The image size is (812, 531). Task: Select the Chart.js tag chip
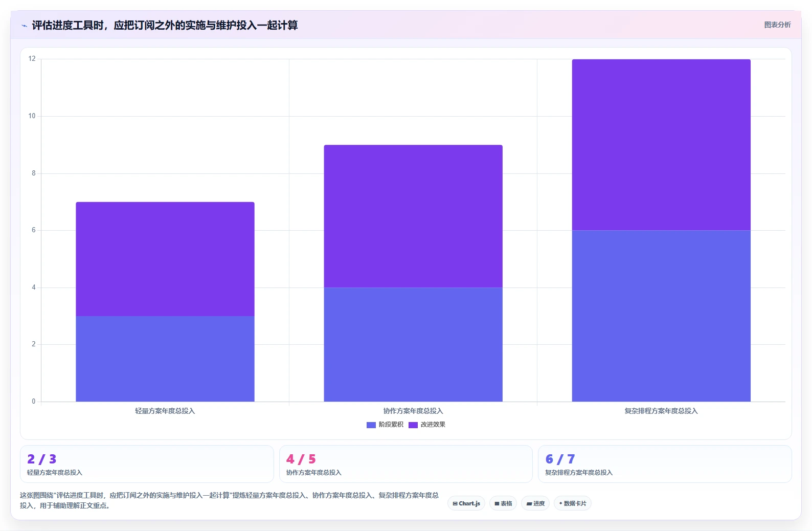(x=466, y=503)
